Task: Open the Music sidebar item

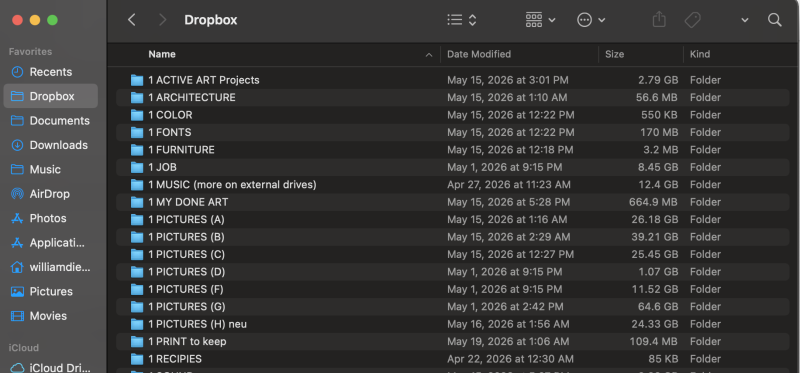Action: pos(51,169)
